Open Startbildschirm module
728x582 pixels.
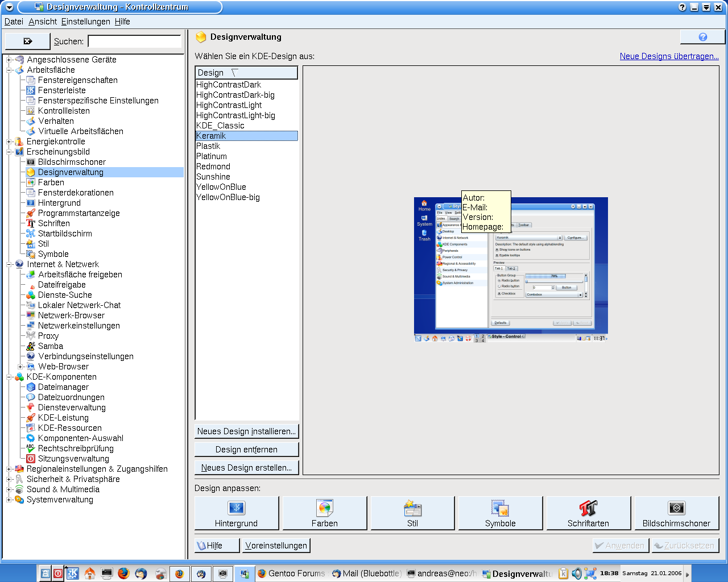65,234
